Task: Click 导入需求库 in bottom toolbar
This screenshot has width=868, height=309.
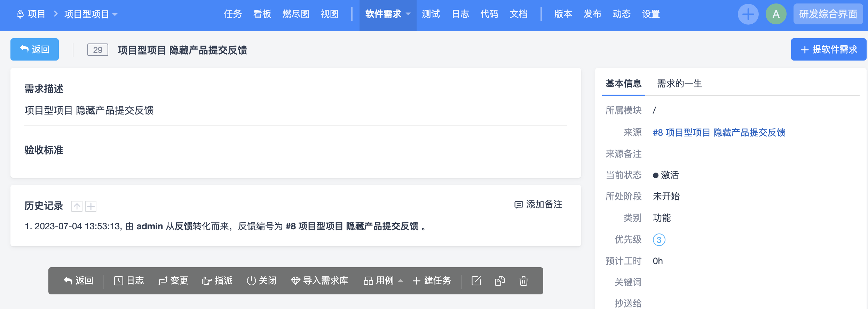Action: pos(319,280)
